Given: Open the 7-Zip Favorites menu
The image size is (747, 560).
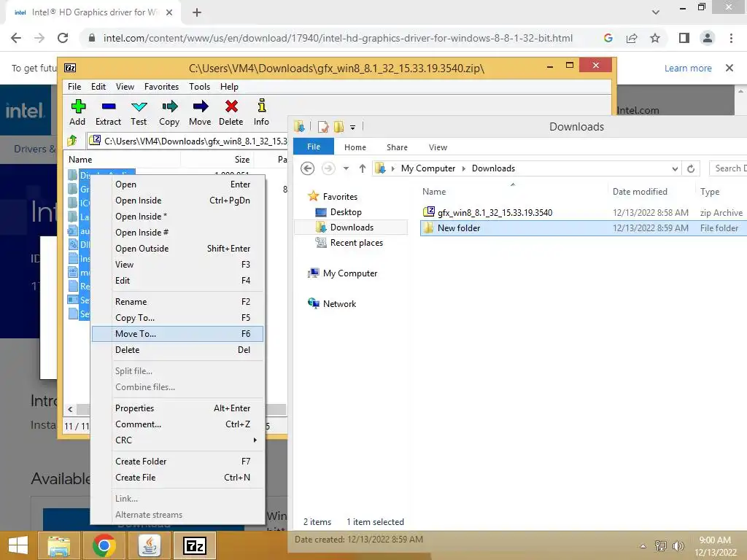Looking at the screenshot, I should (161, 87).
